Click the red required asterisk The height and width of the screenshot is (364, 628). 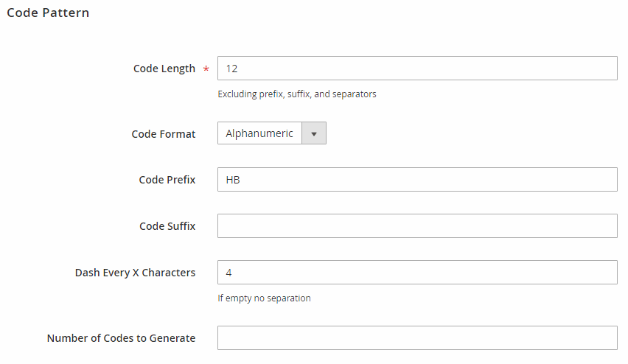pyautogui.click(x=206, y=69)
